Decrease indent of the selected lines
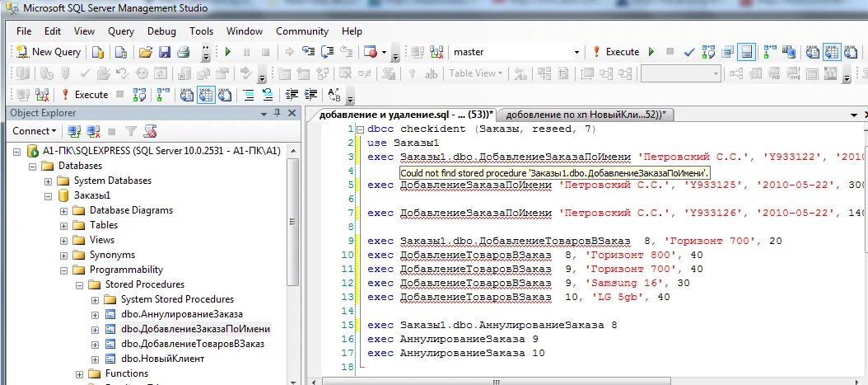Image resolution: width=868 pixels, height=385 pixels. click(292, 95)
